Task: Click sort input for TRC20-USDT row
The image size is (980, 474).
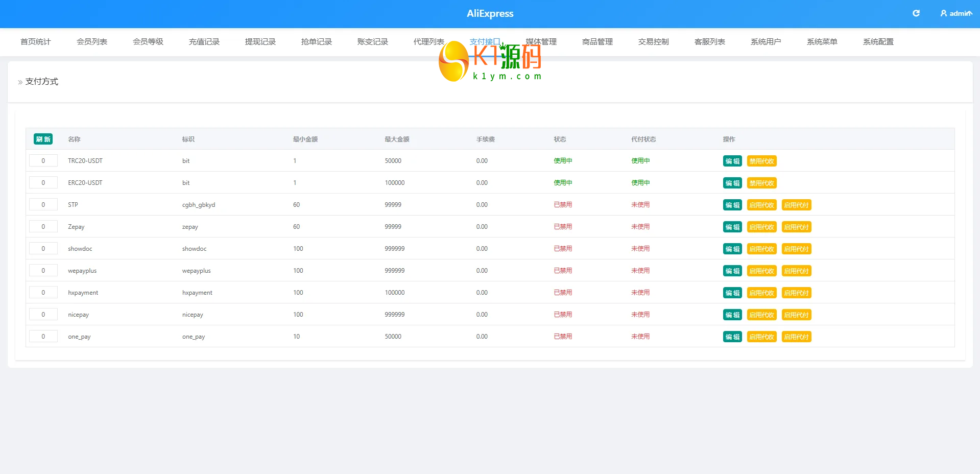Action: click(43, 161)
